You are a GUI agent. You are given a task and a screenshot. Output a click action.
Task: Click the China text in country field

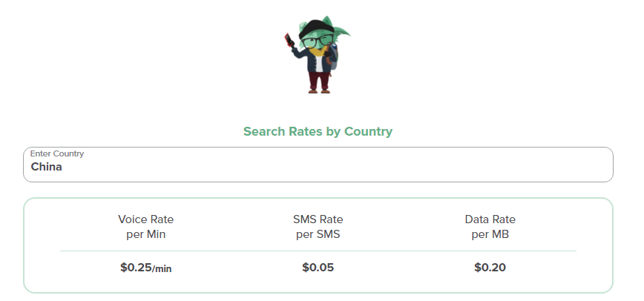pyautogui.click(x=46, y=168)
